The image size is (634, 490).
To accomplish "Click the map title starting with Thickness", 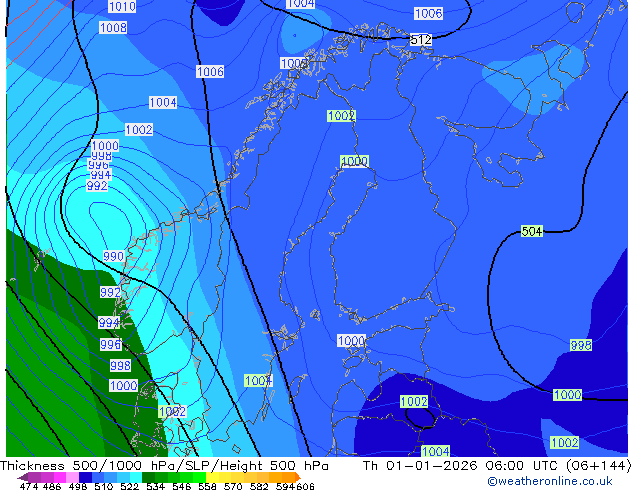I will [x=164, y=466].
